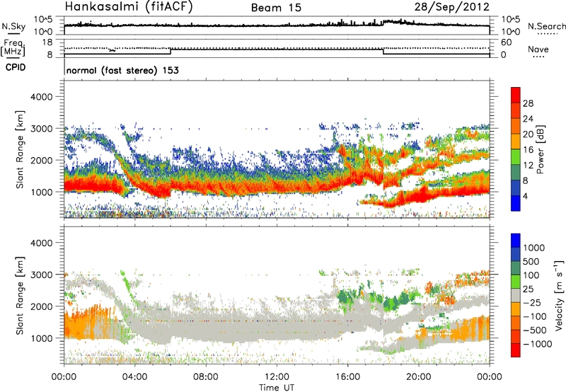Click the "08:00" time tick label
Viewport: 566px width, 392px height.
pyautogui.click(x=206, y=377)
